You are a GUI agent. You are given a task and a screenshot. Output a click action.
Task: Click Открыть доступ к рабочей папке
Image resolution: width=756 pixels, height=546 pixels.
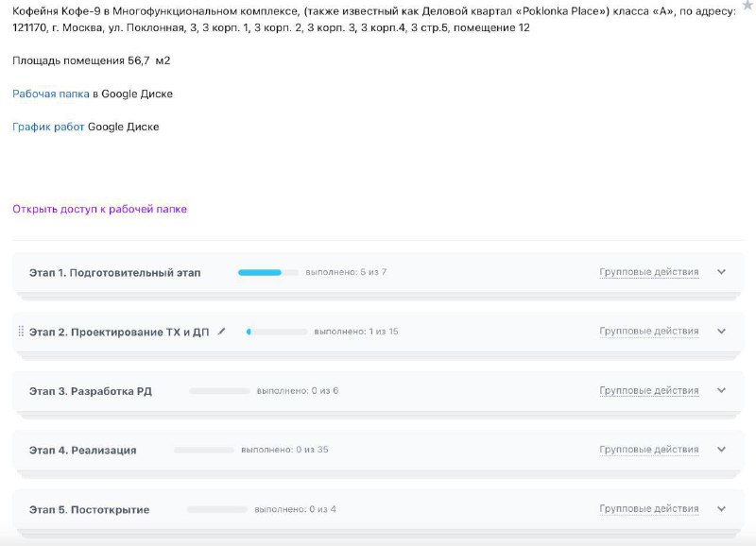point(100,209)
